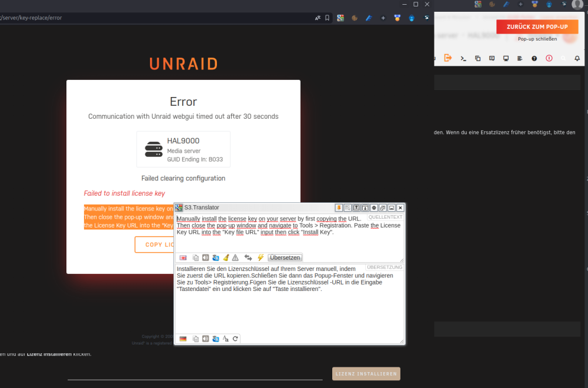Listen to the translation via speaker icon
Image resolution: width=588 pixels, height=388 pixels.
pyautogui.click(x=205, y=339)
